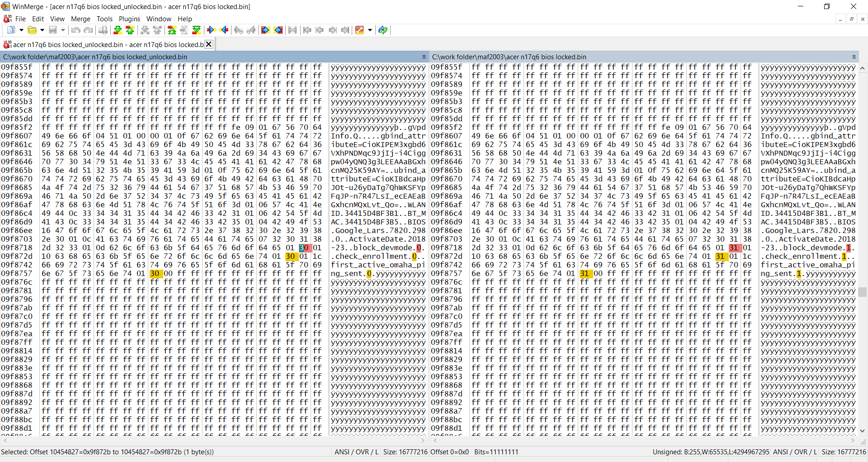Screen dimensions: 868x462
Task: Open the right pane header menu icon
Action: (x=854, y=57)
